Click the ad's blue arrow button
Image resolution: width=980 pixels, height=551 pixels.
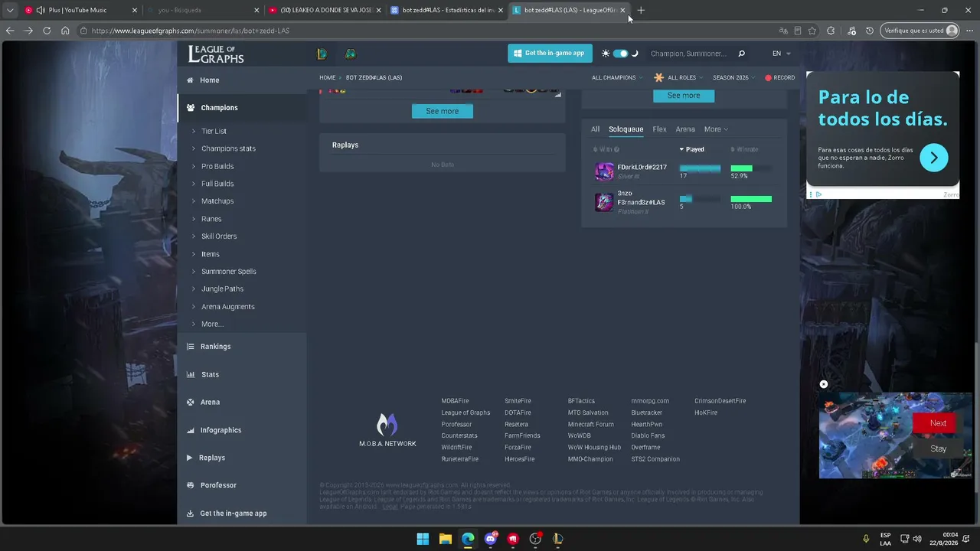[x=933, y=158]
